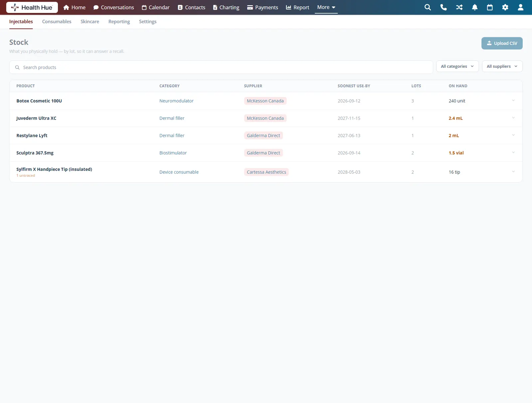
Task: Click the 2027-11-15 use-by date
Action: (x=349, y=118)
